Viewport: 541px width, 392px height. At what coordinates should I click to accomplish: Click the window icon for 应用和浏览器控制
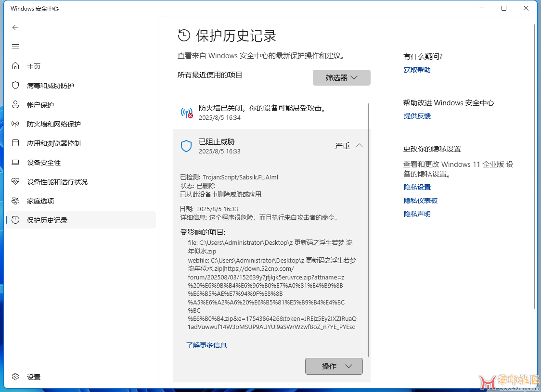(x=15, y=143)
